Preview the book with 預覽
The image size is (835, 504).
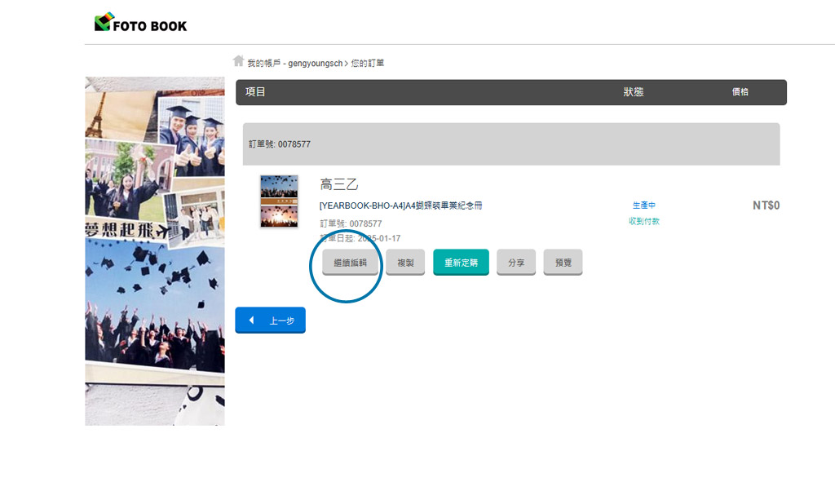563,262
